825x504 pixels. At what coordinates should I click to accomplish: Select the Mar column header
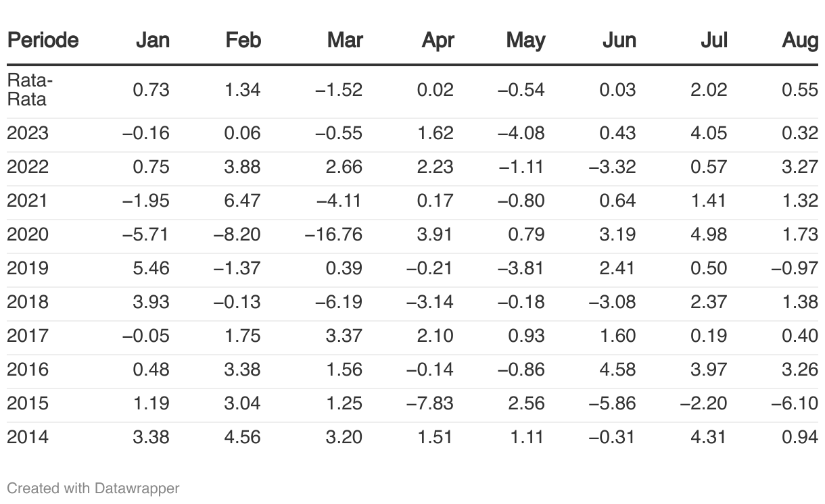pos(345,41)
